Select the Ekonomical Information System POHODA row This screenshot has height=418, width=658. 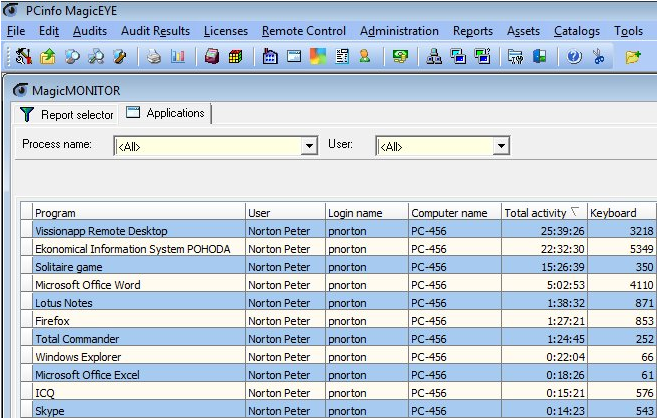pos(338,249)
